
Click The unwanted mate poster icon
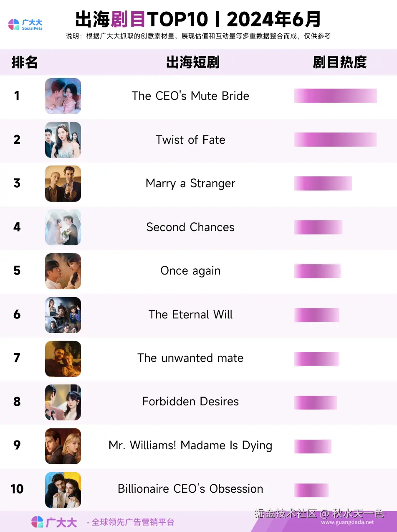tap(63, 358)
